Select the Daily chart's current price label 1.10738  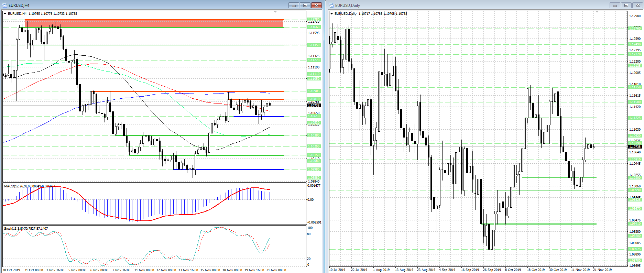click(x=635, y=147)
